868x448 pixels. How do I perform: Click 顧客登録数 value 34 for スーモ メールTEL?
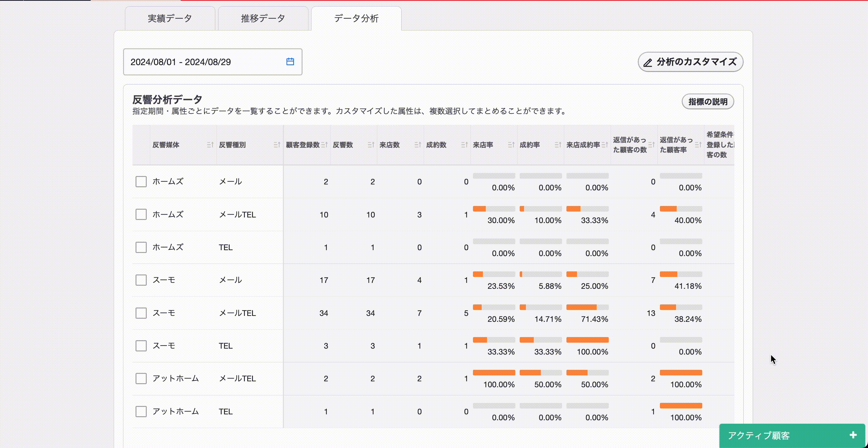click(324, 313)
